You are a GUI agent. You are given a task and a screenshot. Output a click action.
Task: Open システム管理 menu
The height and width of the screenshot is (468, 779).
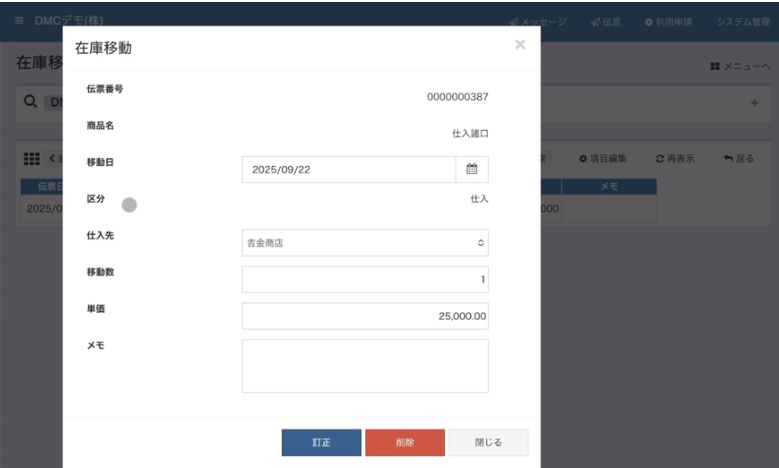743,21
